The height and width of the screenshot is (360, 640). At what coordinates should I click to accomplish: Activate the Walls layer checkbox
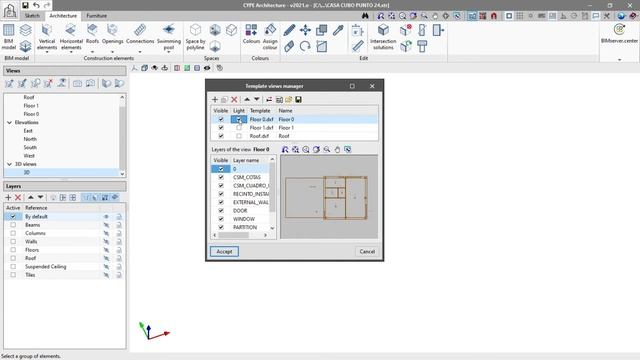13,242
